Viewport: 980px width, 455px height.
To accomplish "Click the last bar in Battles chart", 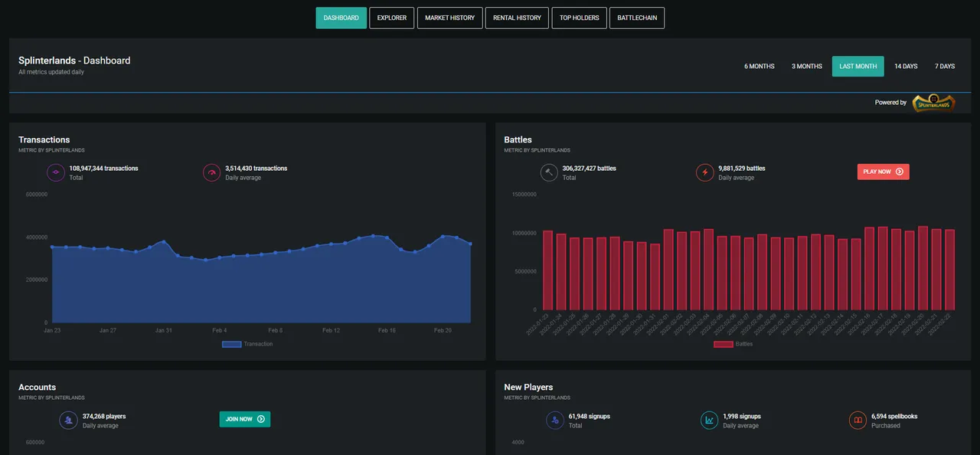I will point(950,270).
